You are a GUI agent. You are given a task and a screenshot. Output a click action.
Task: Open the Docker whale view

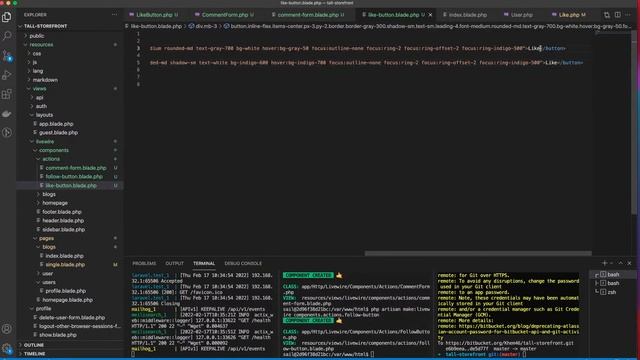coord(7,114)
